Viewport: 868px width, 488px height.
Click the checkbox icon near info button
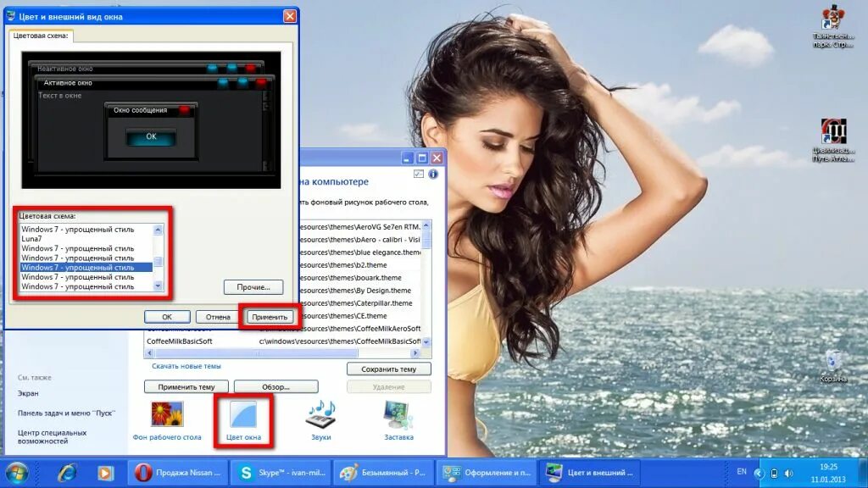point(419,175)
